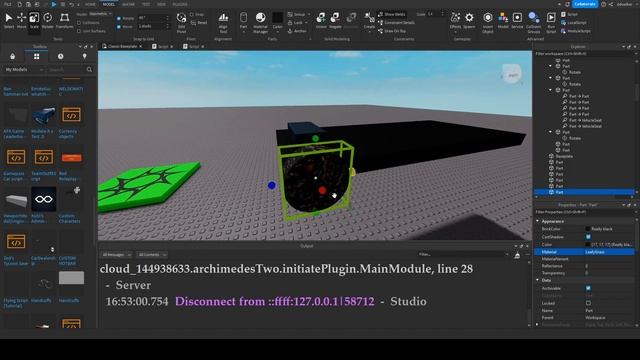Open the Toolbox Recent clock tab
This screenshot has width=640, height=360.
pyautogui.click(x=60, y=56)
